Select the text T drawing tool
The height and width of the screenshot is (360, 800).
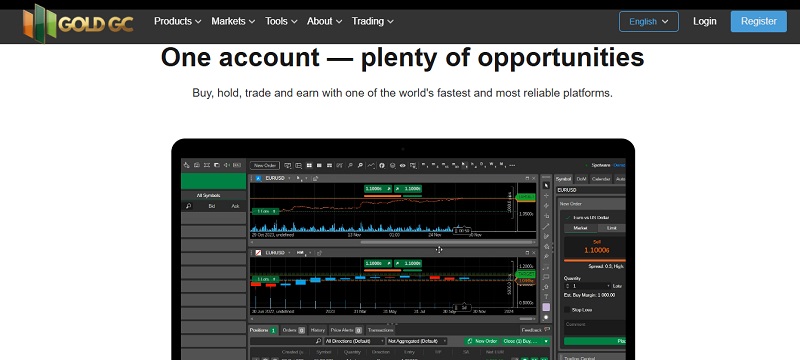[x=546, y=297]
